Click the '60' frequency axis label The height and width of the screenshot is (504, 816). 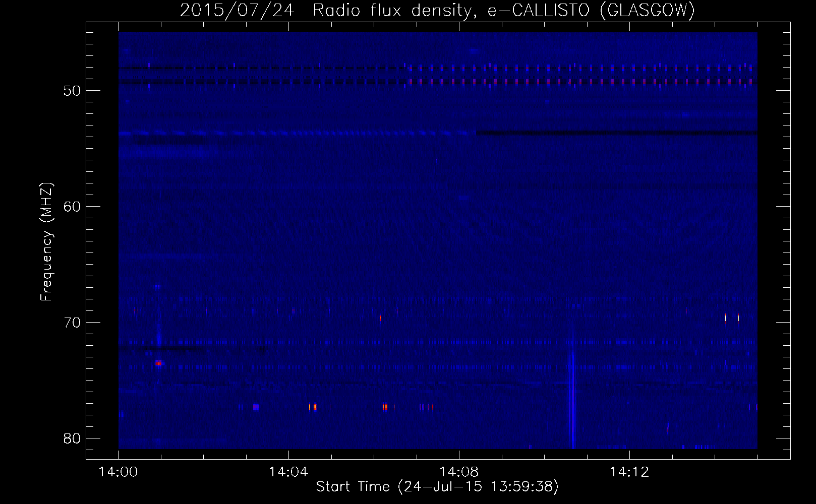click(73, 207)
